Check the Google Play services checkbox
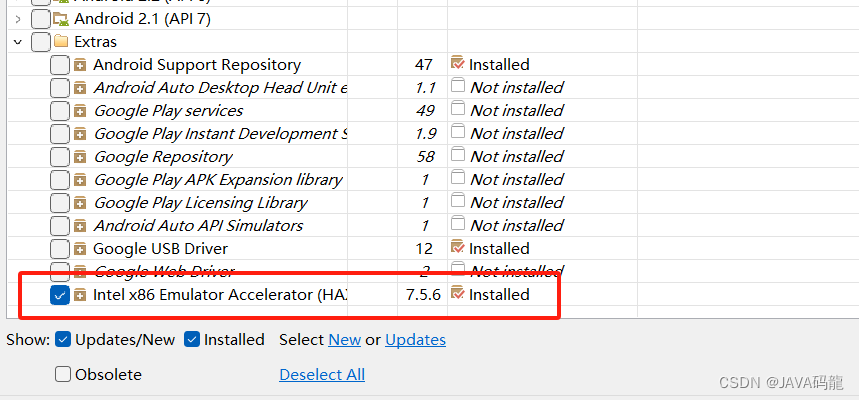Screen dimensions: 859x400 click(60, 111)
